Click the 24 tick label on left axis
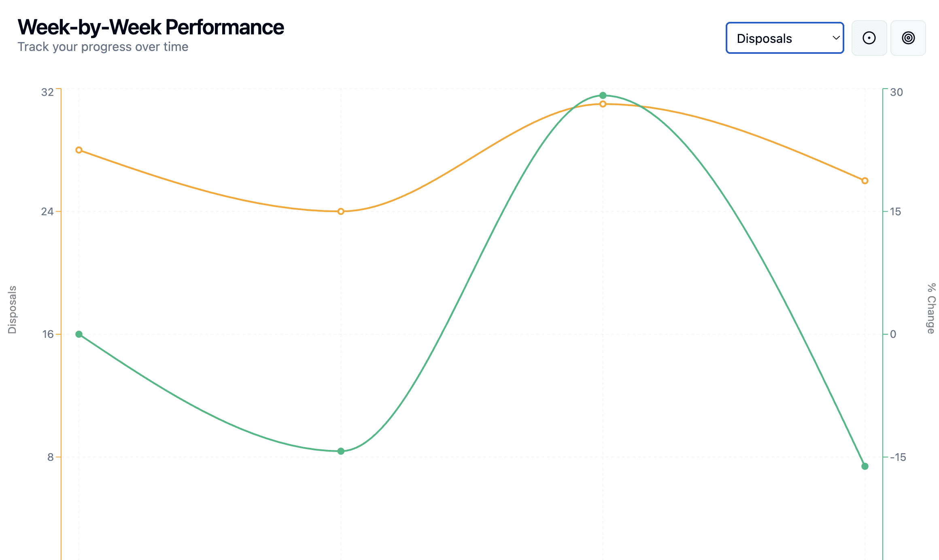Viewport: 939px width, 560px height. click(x=47, y=211)
